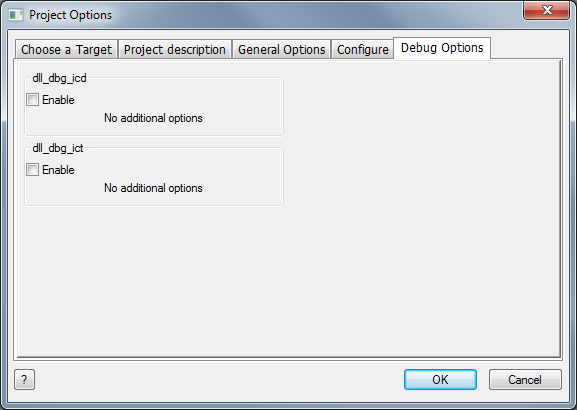Screen dimensions: 577x410
Task: Confirm settings with the OK button
Action: pos(440,379)
